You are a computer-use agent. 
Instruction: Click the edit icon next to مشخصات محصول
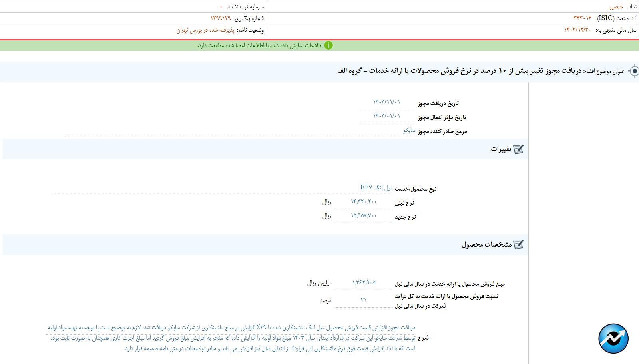518,244
